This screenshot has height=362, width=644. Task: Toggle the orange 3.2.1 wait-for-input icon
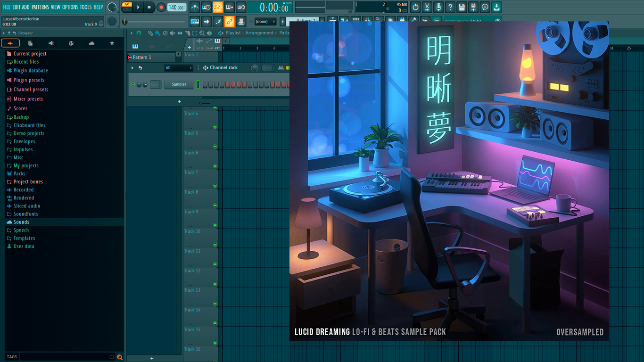point(218,7)
